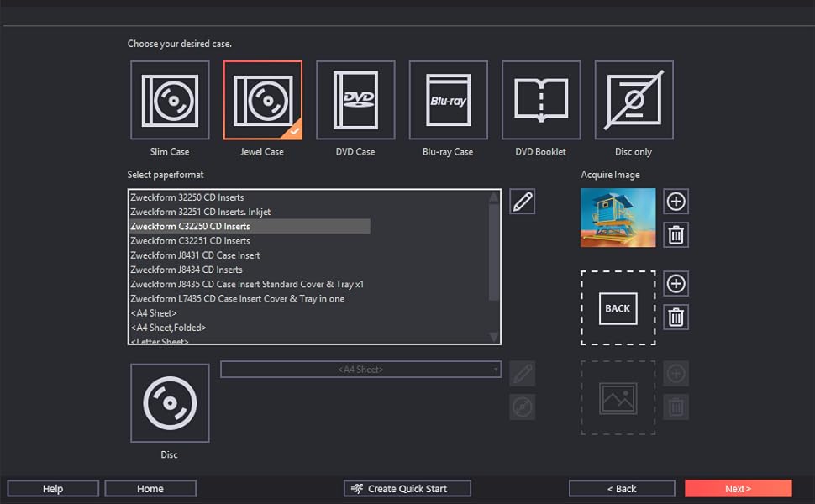Select Zweckform J8431 CD Case Insert
This screenshot has height=504, width=815.
click(x=195, y=255)
